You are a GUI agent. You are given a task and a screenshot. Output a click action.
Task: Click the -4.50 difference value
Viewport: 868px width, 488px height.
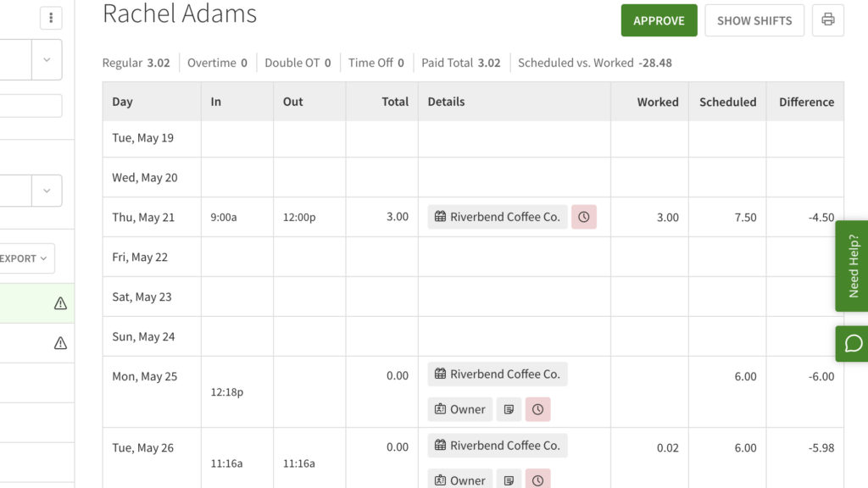coord(821,218)
